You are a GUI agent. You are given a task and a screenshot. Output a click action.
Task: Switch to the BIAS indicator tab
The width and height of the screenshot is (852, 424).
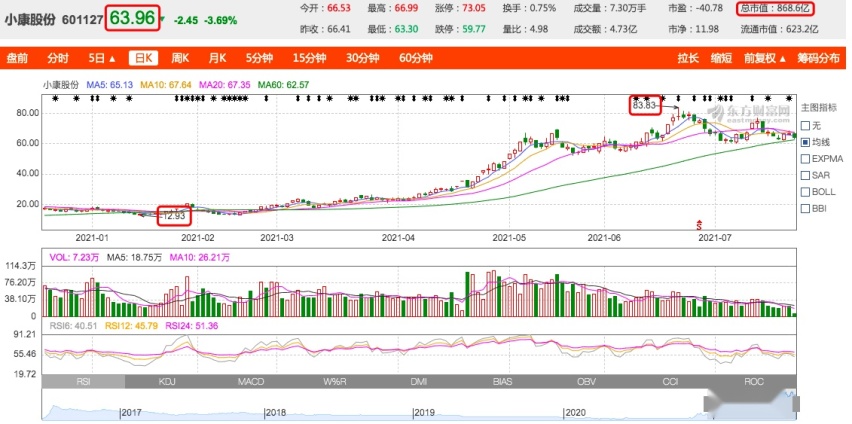pyautogui.click(x=503, y=382)
